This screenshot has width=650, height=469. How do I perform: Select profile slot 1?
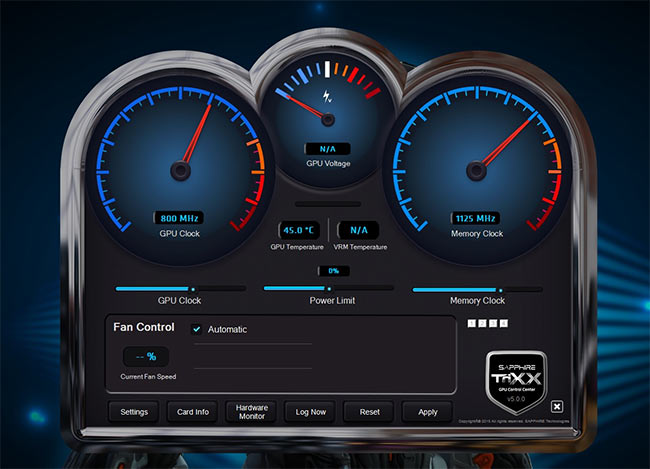click(471, 324)
